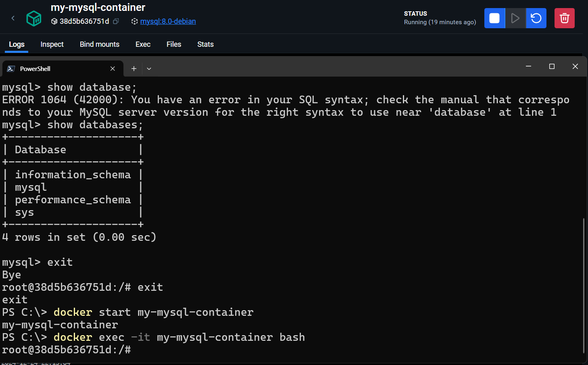Click the 'show databases;' command line
The image size is (588, 365).
73,125
